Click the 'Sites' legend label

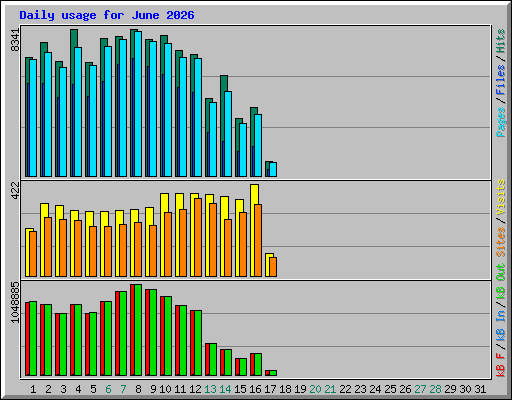point(501,242)
